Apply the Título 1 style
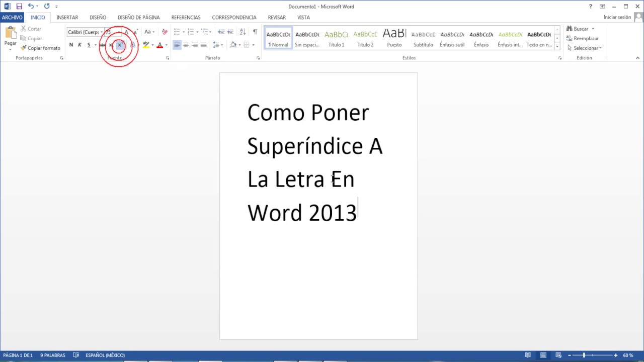644x362 pixels. [x=336, y=38]
